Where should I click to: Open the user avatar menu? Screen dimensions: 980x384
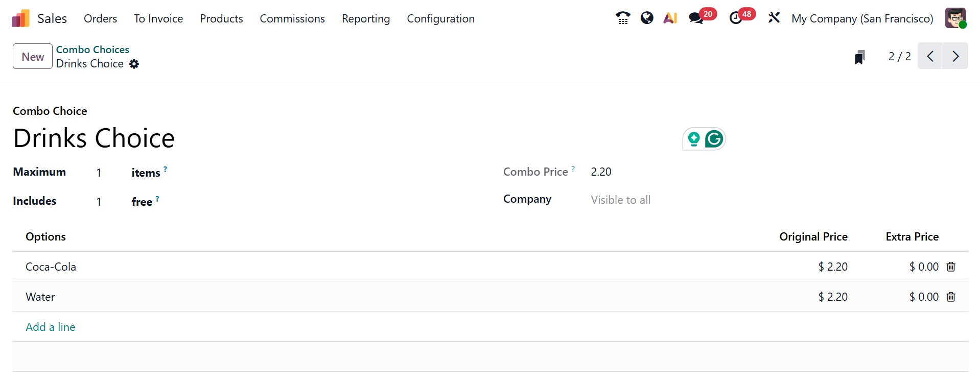coord(955,18)
